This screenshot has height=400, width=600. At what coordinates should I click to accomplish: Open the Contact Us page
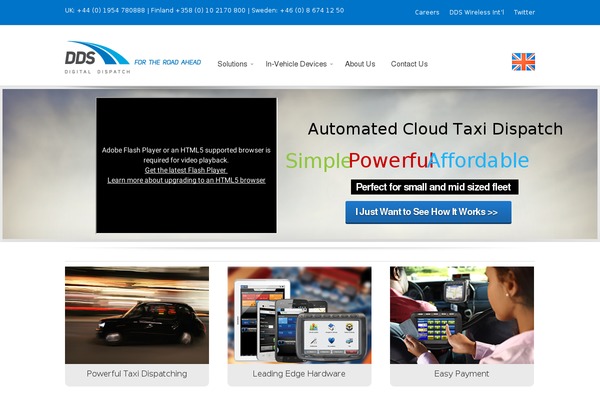click(409, 64)
